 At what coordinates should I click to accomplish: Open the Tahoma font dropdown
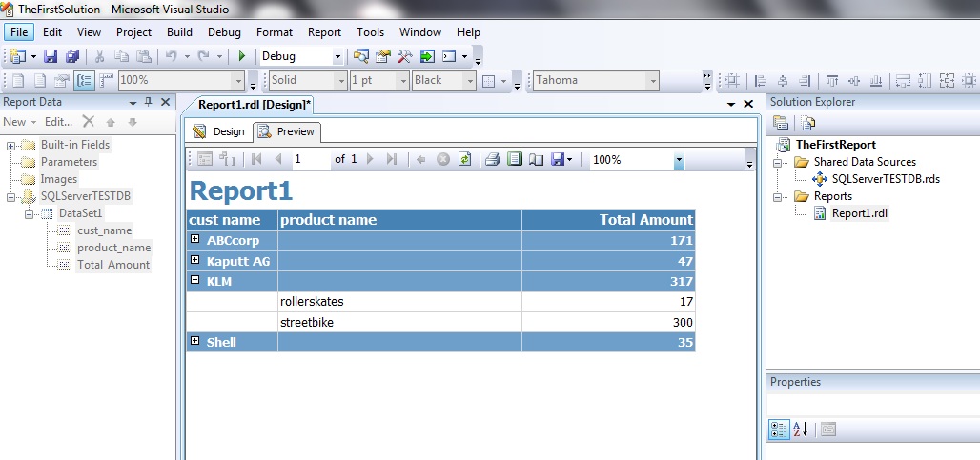[x=653, y=81]
